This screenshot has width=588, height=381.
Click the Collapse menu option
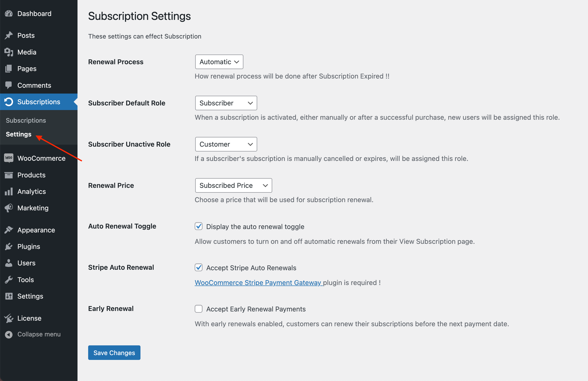point(39,334)
